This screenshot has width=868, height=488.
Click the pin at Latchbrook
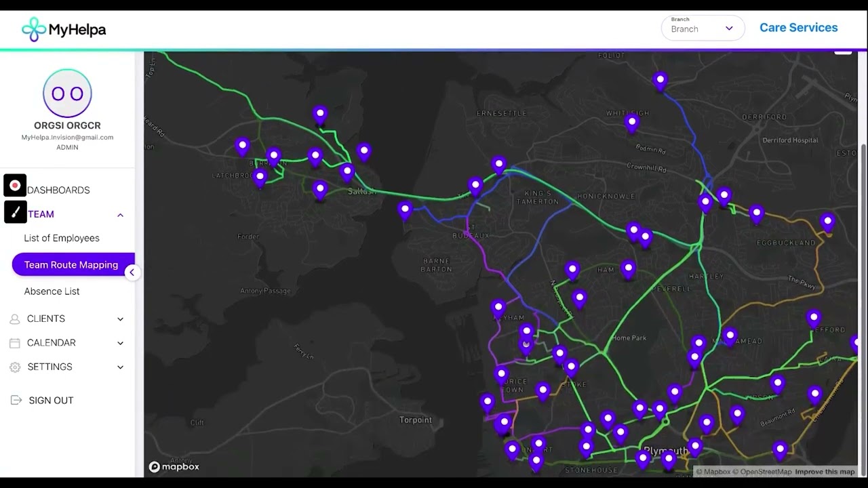pos(260,179)
